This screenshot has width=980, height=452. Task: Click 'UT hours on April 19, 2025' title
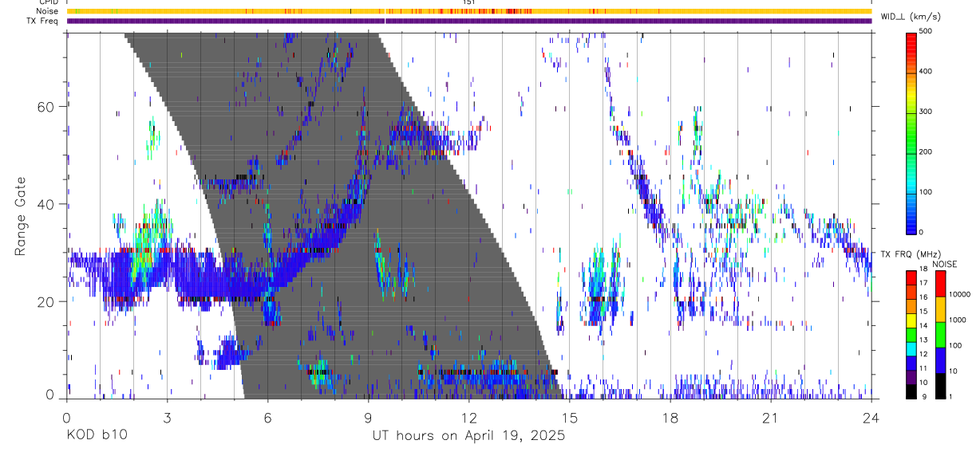coord(468,435)
